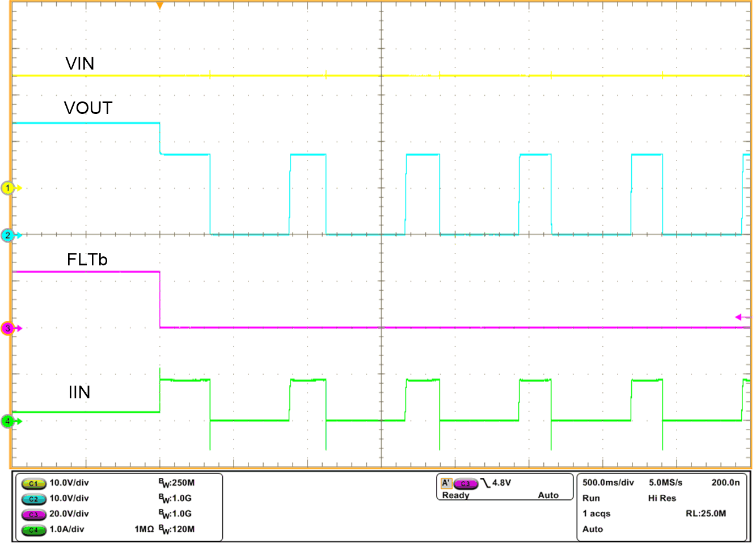Click the channel 1 ground reference marker
Screen dimensions: 756x543
9,187
